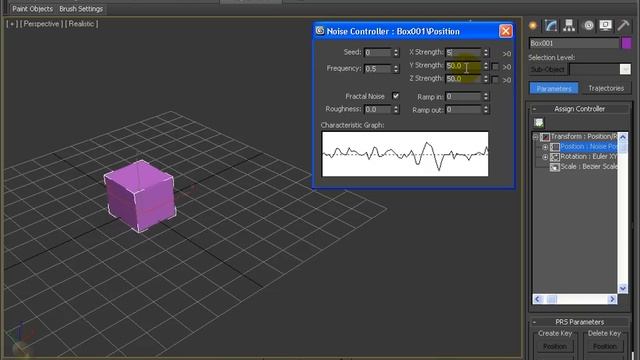Select the Scale : Bezier Scale row
640x360 pixels.
(589, 167)
